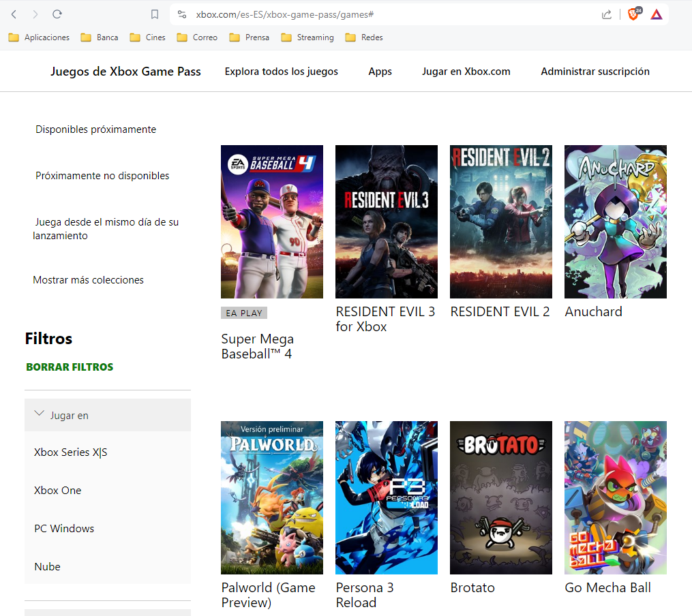This screenshot has height=616, width=692.
Task: Open Juegos de Xbox Game Pass heading link
Action: [125, 72]
